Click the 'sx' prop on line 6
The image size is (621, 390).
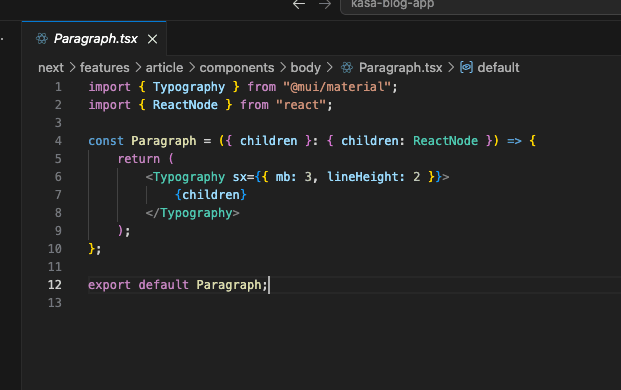click(x=240, y=177)
